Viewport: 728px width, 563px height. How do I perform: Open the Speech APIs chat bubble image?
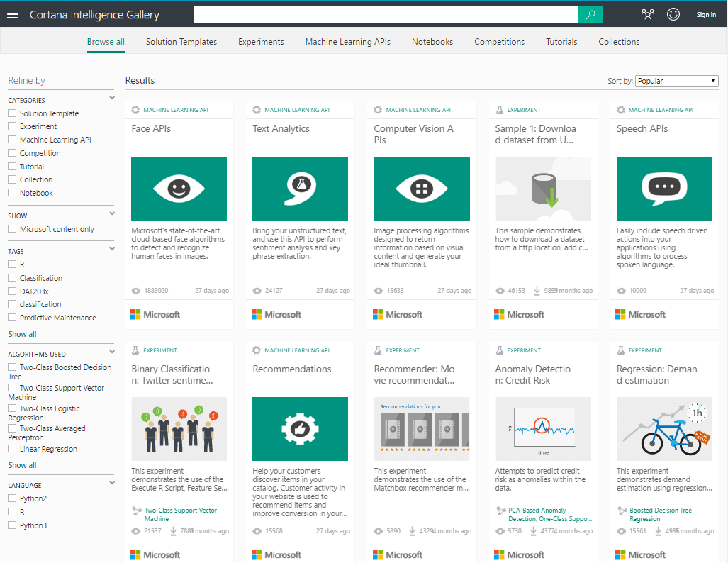coord(664,189)
